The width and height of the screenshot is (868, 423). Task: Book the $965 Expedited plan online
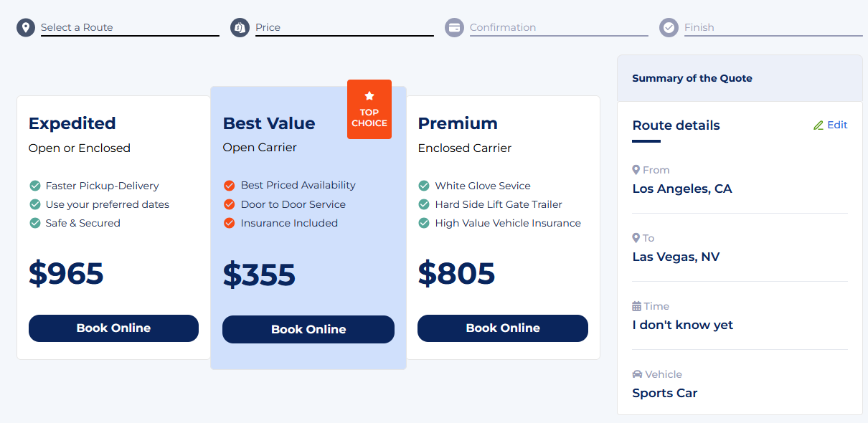113,328
